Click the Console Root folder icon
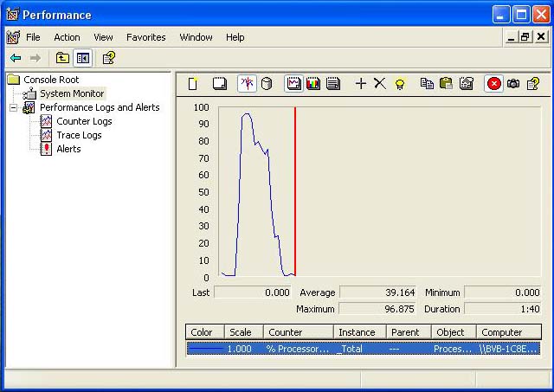 [14, 80]
